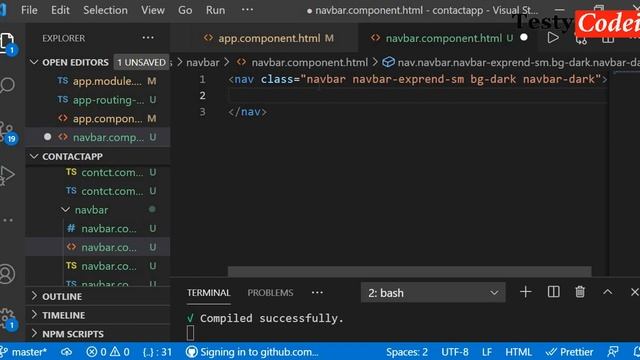
Task: Click the Prettier status bar item
Action: [569, 352]
